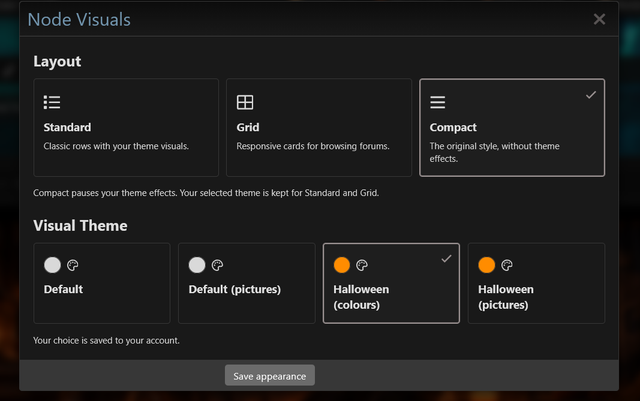The image size is (640, 401).
Task: Choose the Halloween (colours) theme
Action: coord(391,283)
